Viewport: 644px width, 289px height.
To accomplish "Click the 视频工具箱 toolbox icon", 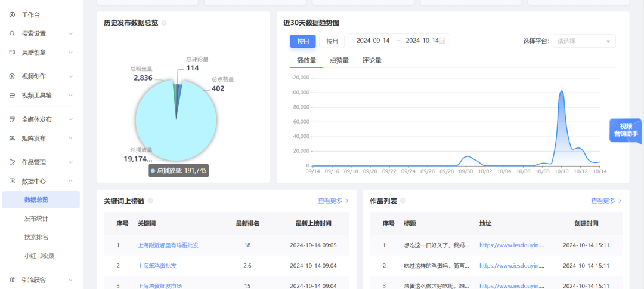I will (12, 95).
